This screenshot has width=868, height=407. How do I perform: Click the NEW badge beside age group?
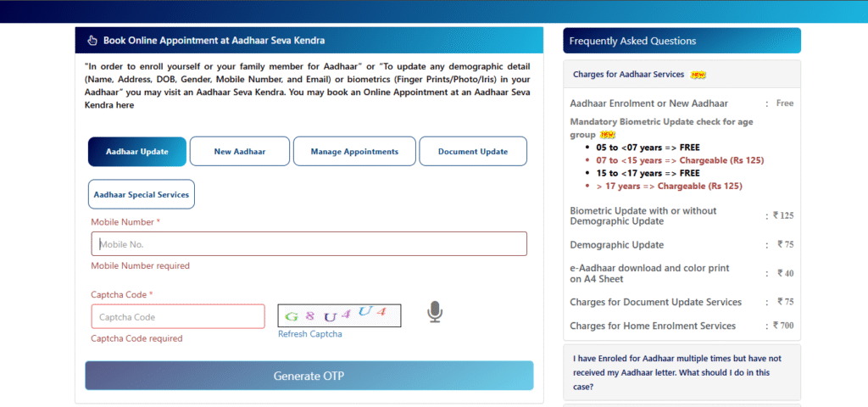point(608,135)
